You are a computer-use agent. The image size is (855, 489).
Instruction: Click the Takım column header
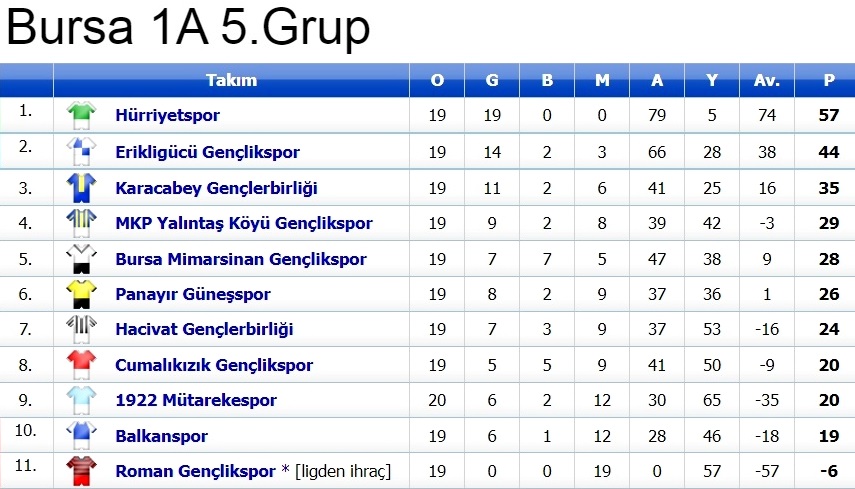click(231, 80)
